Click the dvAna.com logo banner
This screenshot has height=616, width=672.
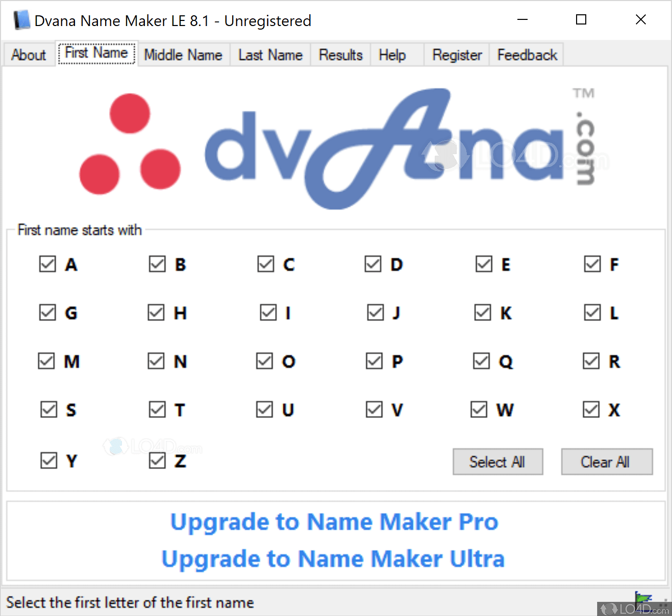pos(337,148)
